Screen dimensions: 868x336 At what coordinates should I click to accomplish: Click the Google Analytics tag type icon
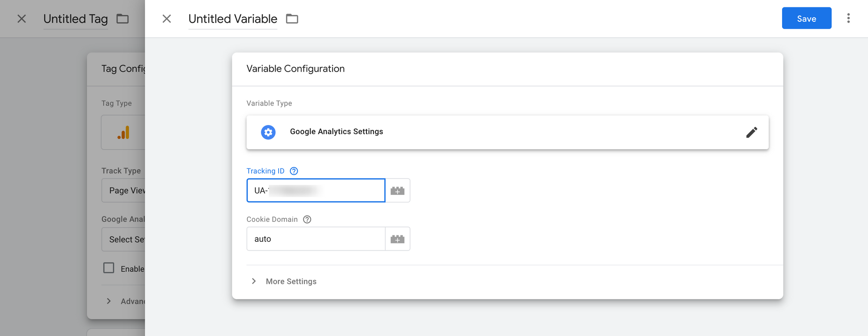123,132
